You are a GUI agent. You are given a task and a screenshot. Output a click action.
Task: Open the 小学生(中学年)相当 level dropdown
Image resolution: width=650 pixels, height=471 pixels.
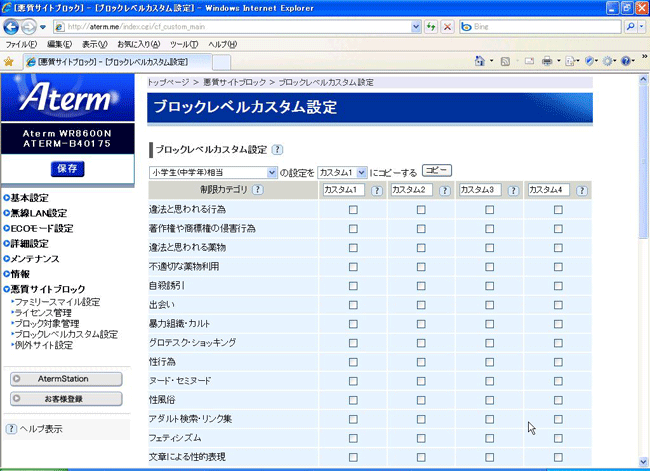tap(272, 172)
